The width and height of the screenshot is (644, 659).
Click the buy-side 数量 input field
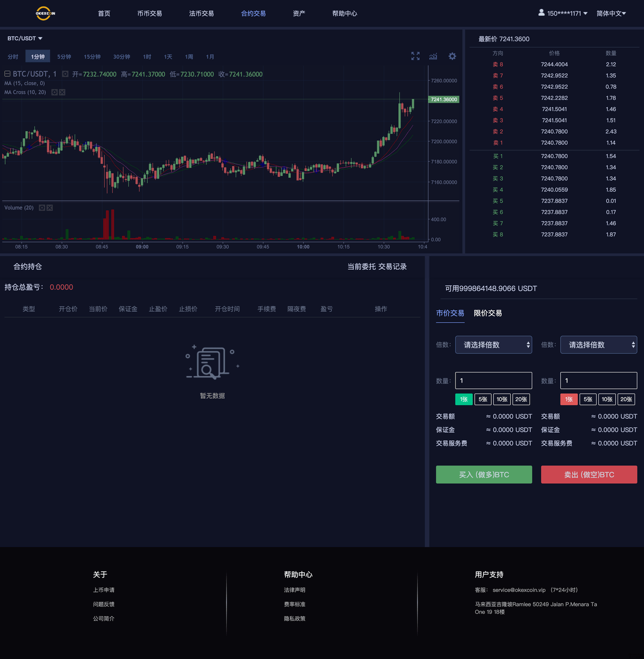[493, 380]
